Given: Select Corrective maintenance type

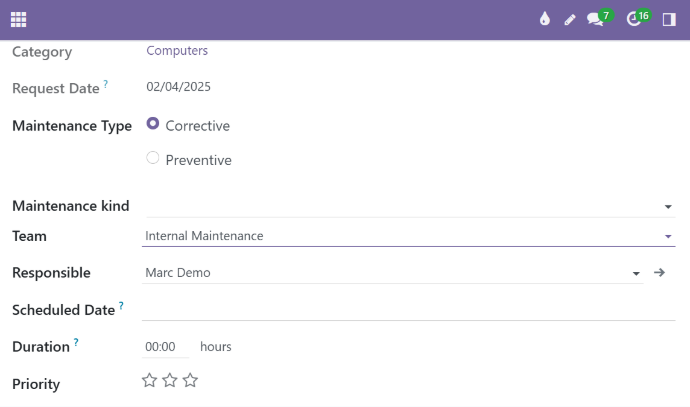Looking at the screenshot, I should [x=153, y=125].
